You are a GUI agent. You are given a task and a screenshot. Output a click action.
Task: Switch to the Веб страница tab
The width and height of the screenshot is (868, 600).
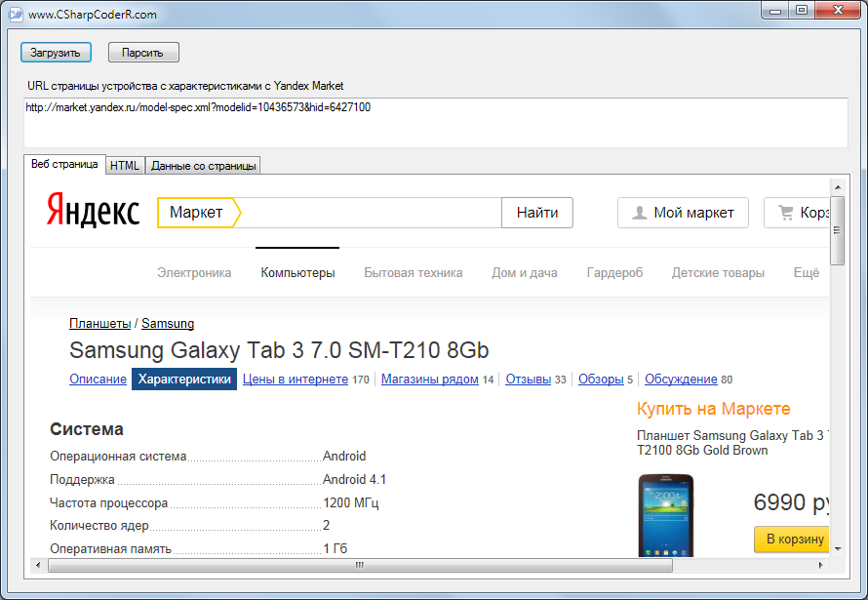[64, 165]
